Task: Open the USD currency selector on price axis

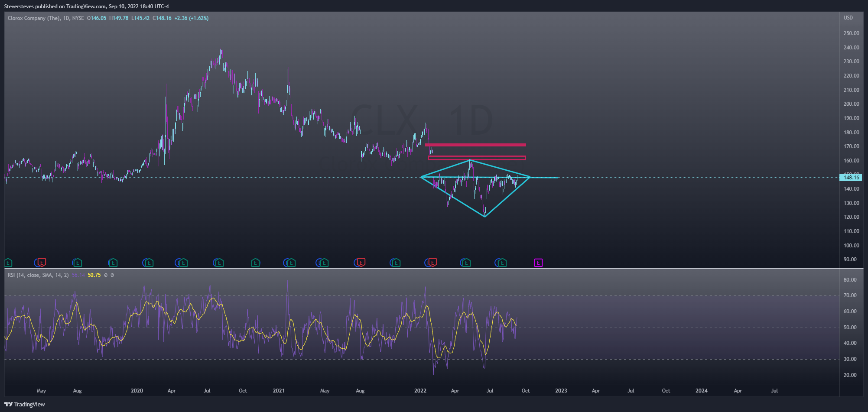Action: coord(848,18)
